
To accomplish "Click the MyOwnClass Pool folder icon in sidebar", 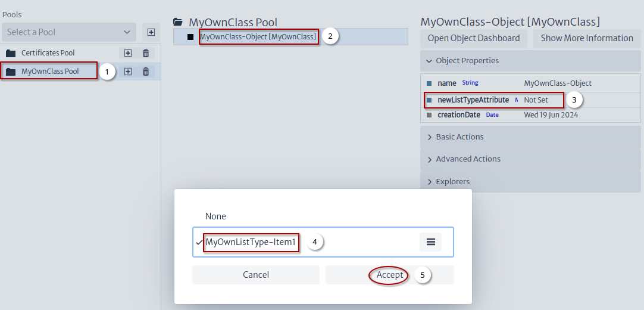I will pos(11,72).
